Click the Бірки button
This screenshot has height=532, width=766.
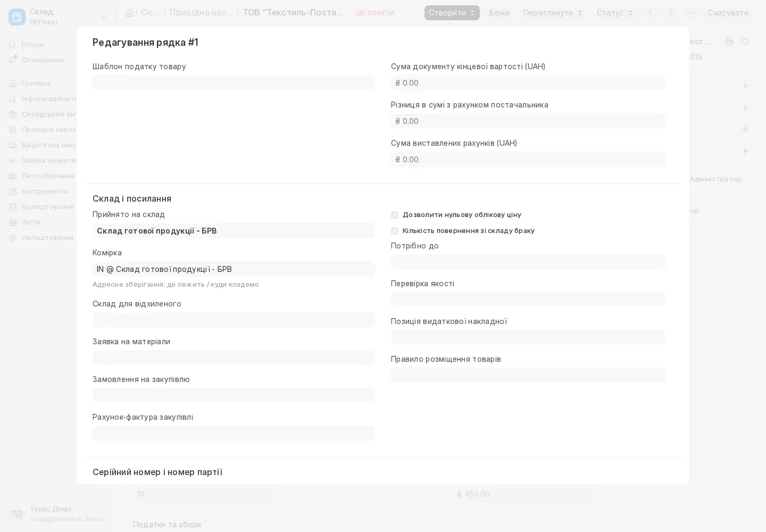[499, 13]
